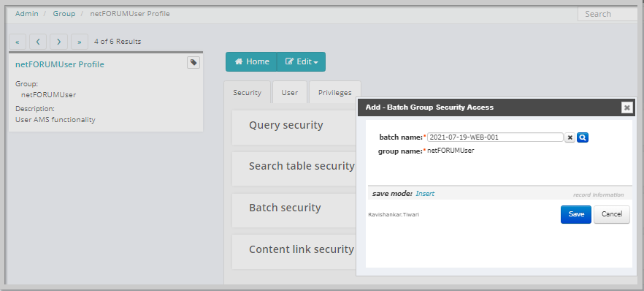This screenshot has height=291, width=644.
Task: Jump to last result with double-right arrow
Action: click(80, 42)
